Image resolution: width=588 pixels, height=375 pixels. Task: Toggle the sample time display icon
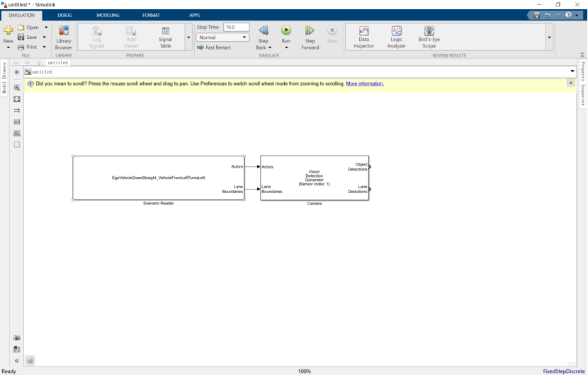[17, 110]
